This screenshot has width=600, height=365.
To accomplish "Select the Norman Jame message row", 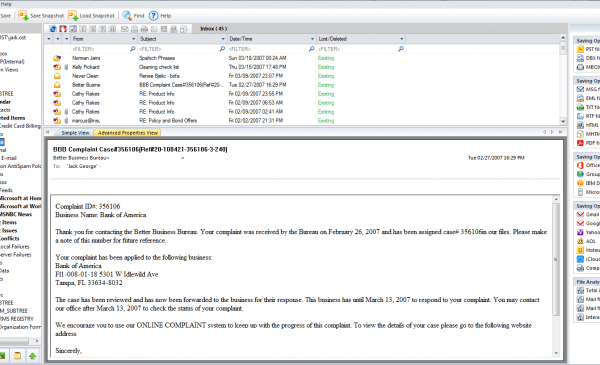I will (x=302, y=58).
